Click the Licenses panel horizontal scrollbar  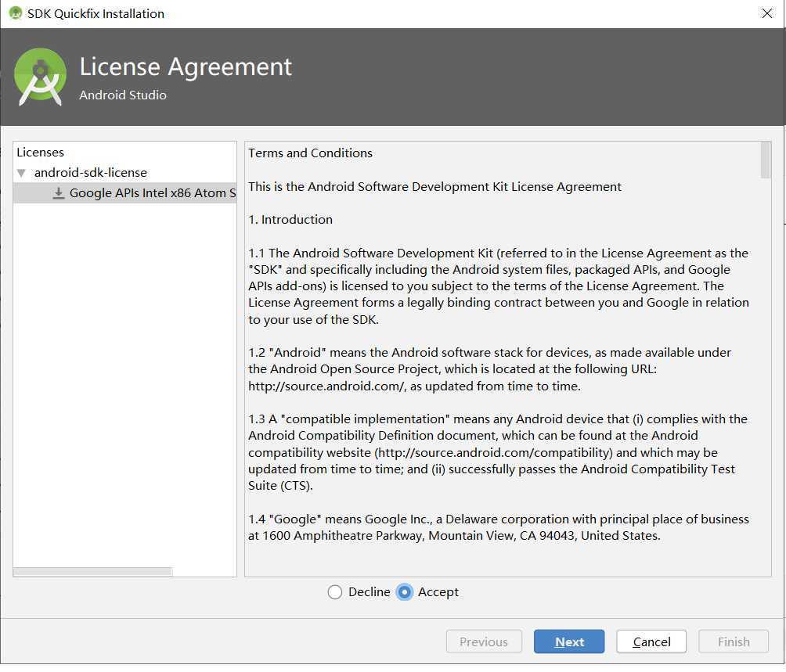click(x=93, y=571)
